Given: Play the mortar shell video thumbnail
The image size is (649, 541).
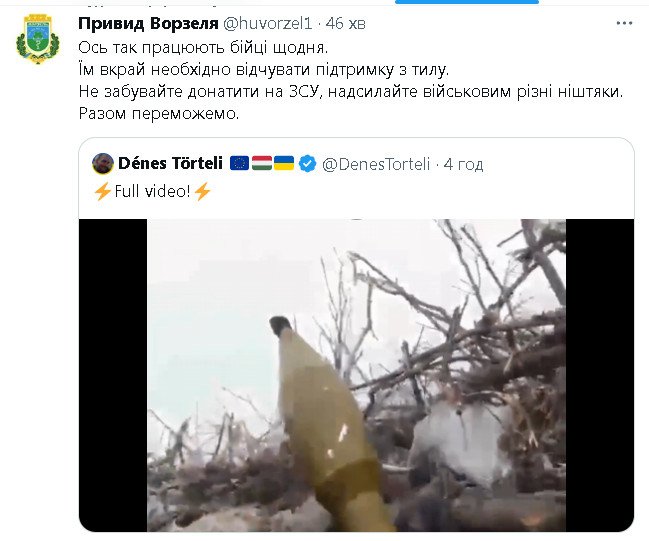Looking at the screenshot, I should 356,375.
